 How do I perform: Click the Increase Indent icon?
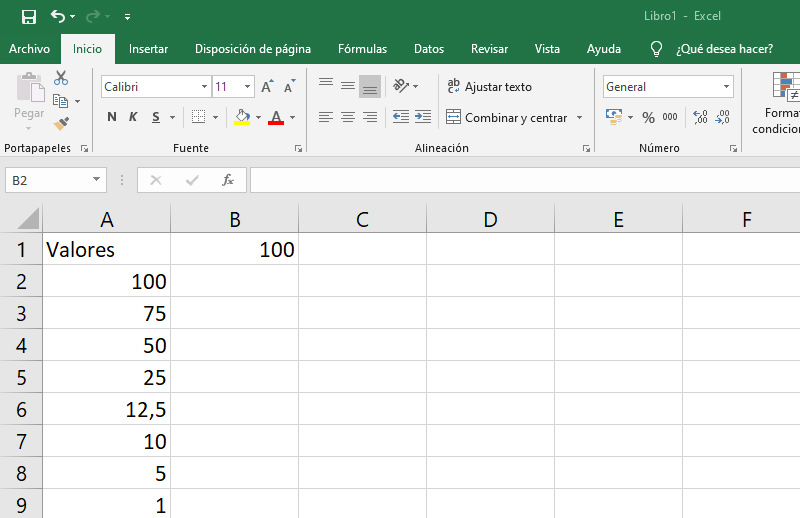pyautogui.click(x=422, y=117)
